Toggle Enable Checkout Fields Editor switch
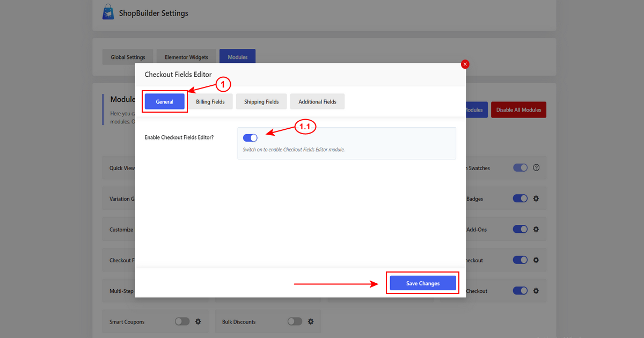The height and width of the screenshot is (338, 644). 250,138
